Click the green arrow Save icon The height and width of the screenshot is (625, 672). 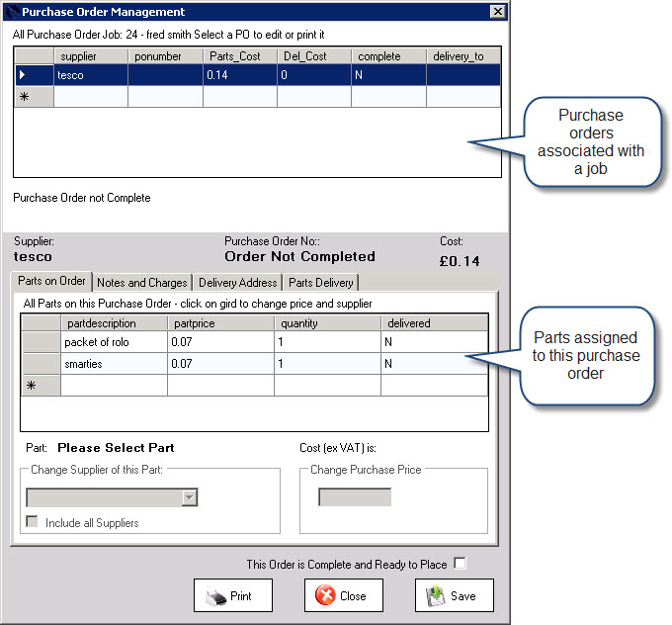pos(436,596)
